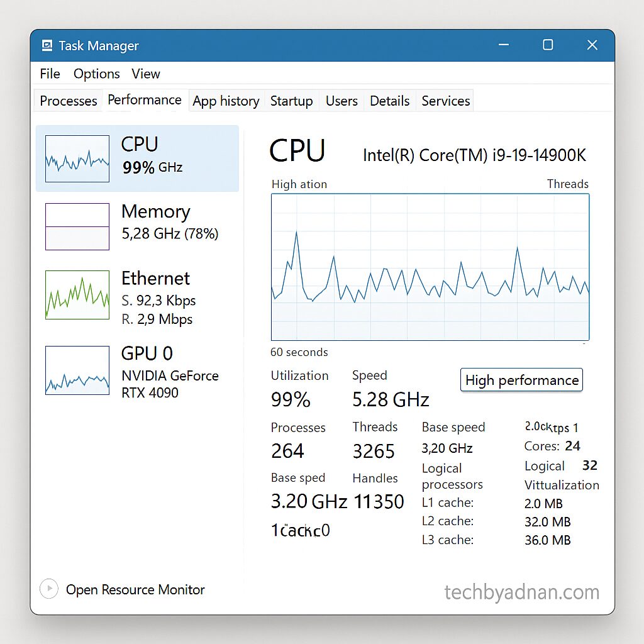
Task: Select the Memory graph thumbnail in sidebar
Action: pyautogui.click(x=76, y=226)
